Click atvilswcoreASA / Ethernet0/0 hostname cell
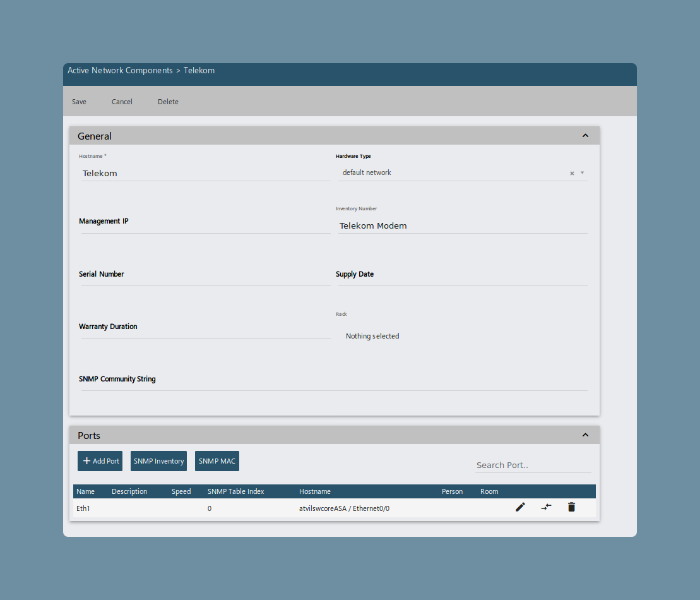 [x=344, y=508]
